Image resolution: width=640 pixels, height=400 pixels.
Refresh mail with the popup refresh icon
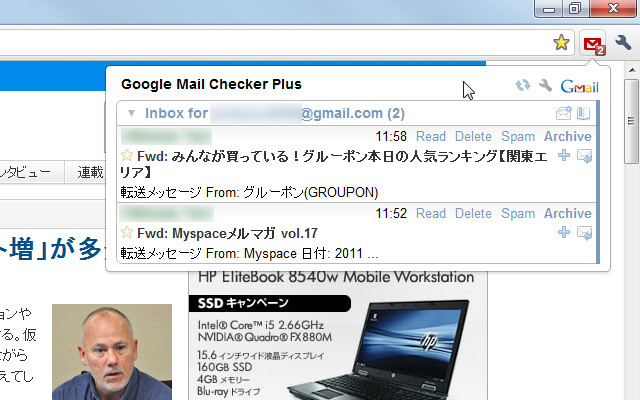click(522, 85)
